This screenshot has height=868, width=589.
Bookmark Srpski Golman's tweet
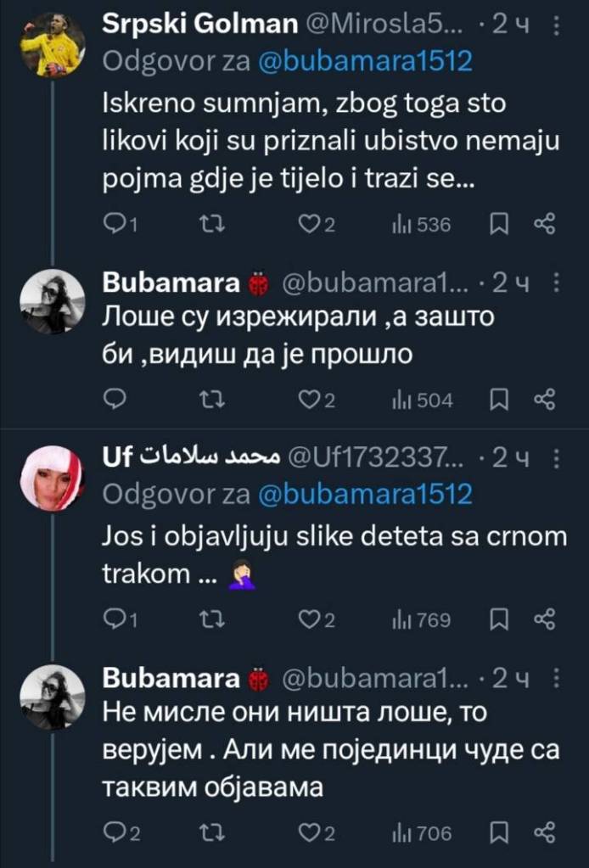500,224
